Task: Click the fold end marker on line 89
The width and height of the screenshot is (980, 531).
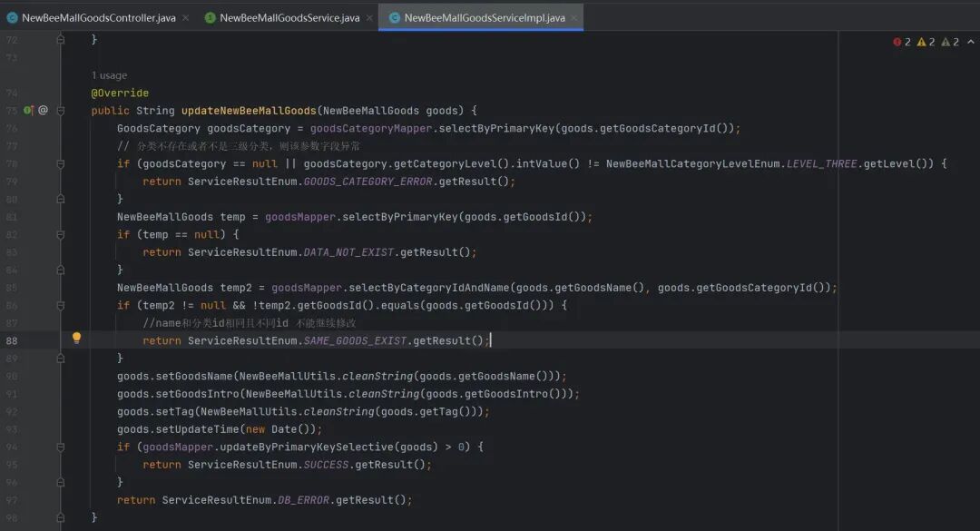Action: (61, 359)
